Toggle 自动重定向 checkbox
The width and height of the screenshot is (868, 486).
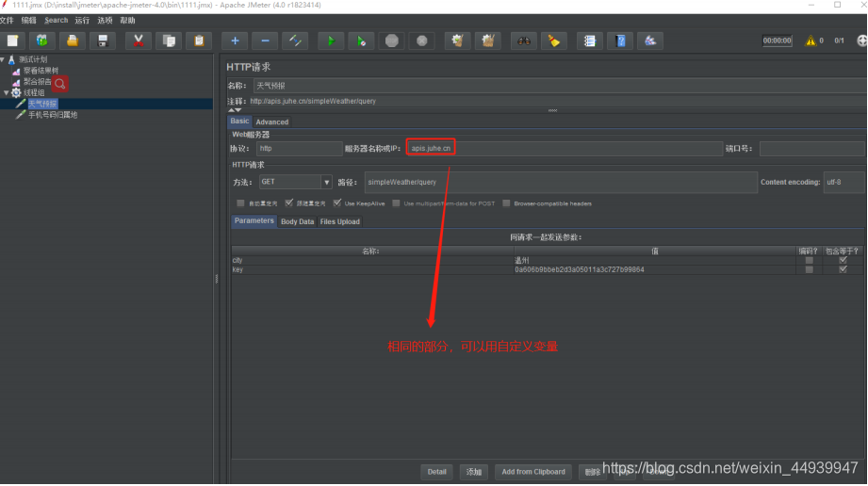(240, 203)
